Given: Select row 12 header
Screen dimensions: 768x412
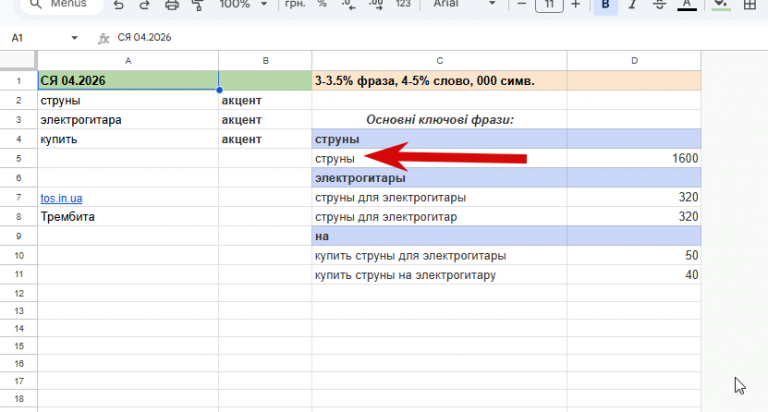Looking at the screenshot, I should (19, 293).
